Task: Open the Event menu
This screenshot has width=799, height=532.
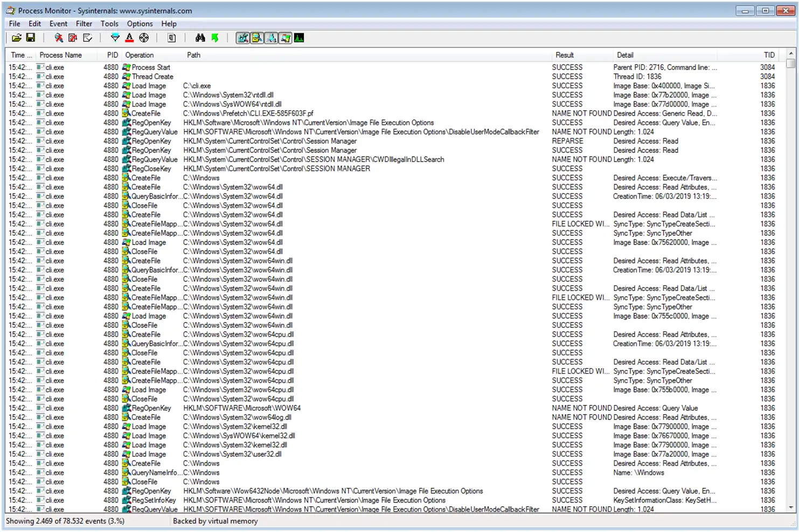Action: click(59, 24)
